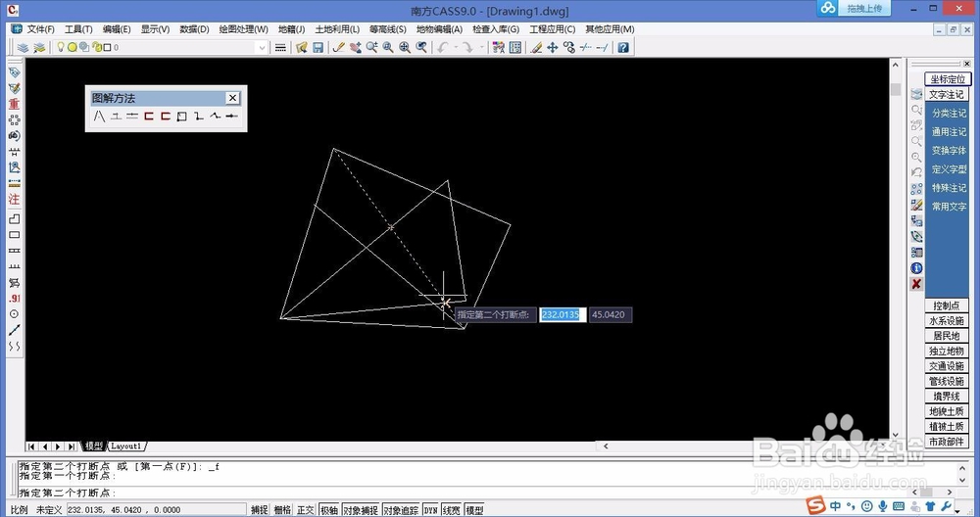This screenshot has height=517, width=980.
Task: Click the 拖拽上传 upload button
Action: tap(854, 8)
